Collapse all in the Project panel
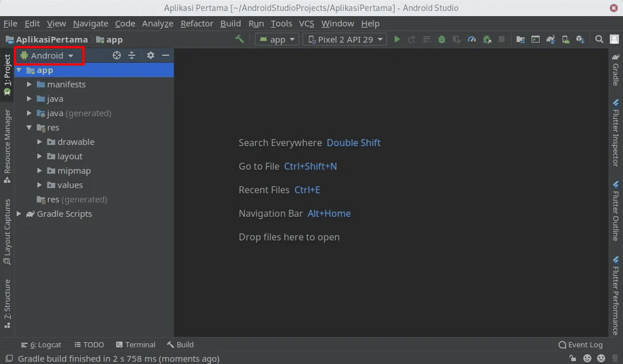Viewport: 623px width, 364px height. (x=132, y=55)
